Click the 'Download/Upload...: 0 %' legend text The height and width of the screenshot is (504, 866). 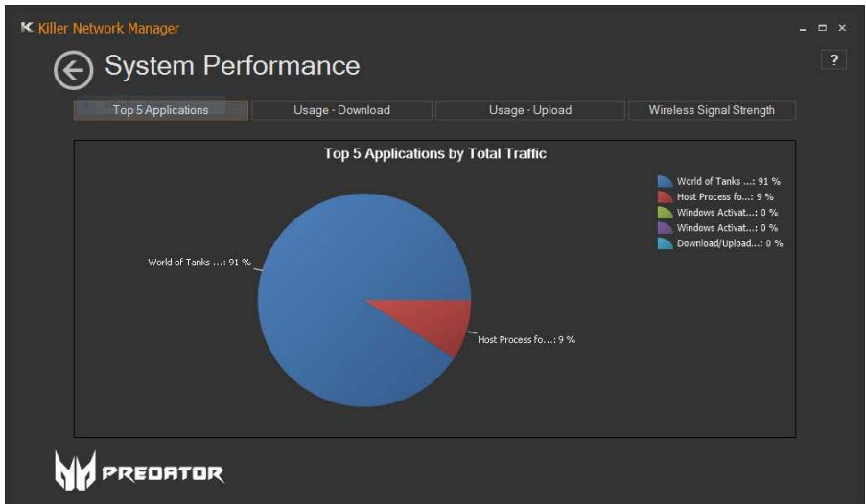coord(730,243)
